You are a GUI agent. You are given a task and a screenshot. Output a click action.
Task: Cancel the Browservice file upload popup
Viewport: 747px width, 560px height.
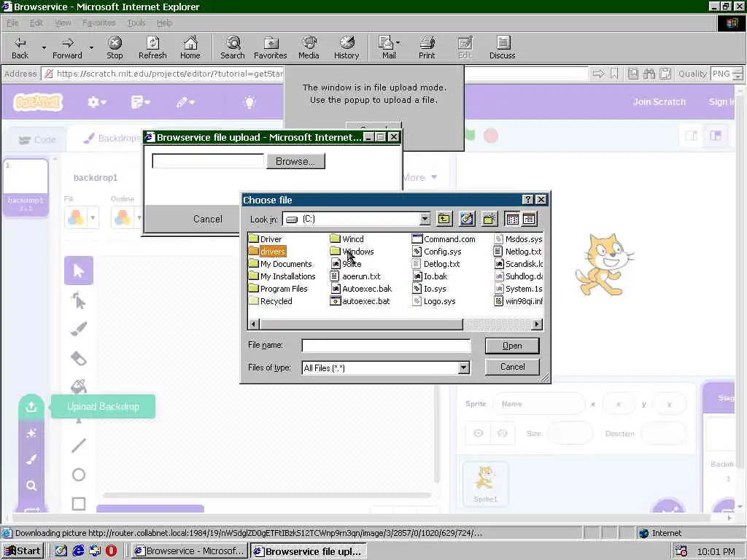click(x=208, y=219)
